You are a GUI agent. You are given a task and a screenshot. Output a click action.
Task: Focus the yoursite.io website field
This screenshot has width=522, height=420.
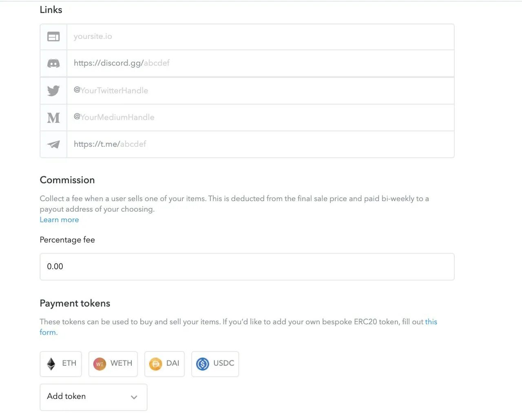(x=260, y=37)
